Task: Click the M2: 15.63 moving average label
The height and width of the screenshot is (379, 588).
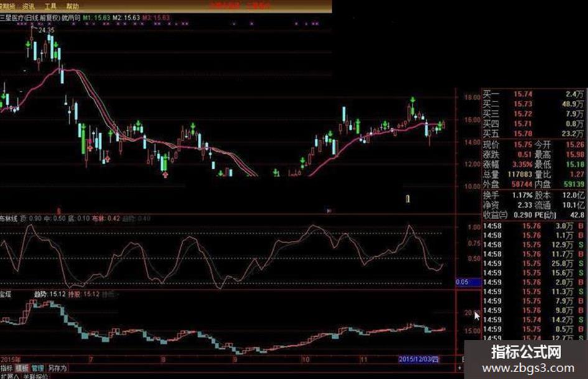Action: [x=126, y=17]
